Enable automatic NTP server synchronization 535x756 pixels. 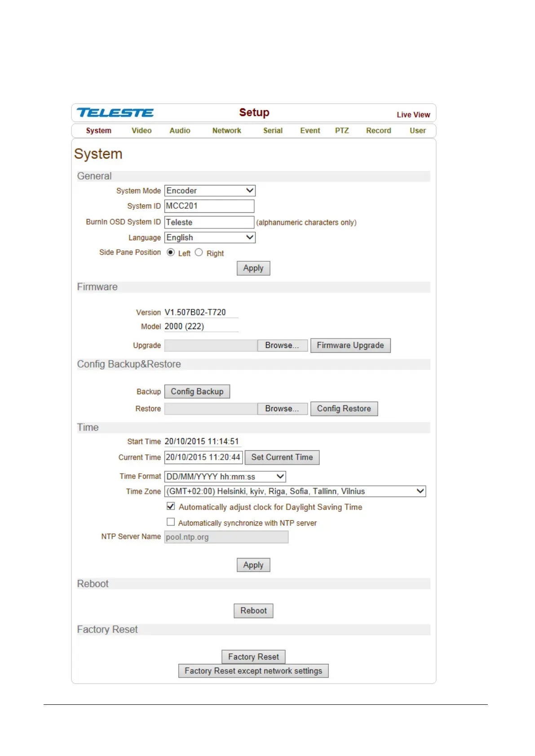[171, 522]
